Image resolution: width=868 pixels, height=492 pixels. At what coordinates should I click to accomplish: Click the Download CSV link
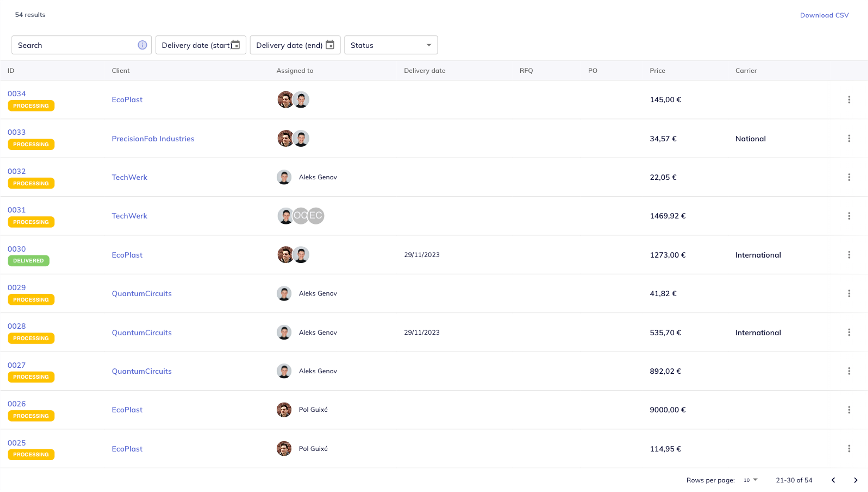(x=824, y=15)
